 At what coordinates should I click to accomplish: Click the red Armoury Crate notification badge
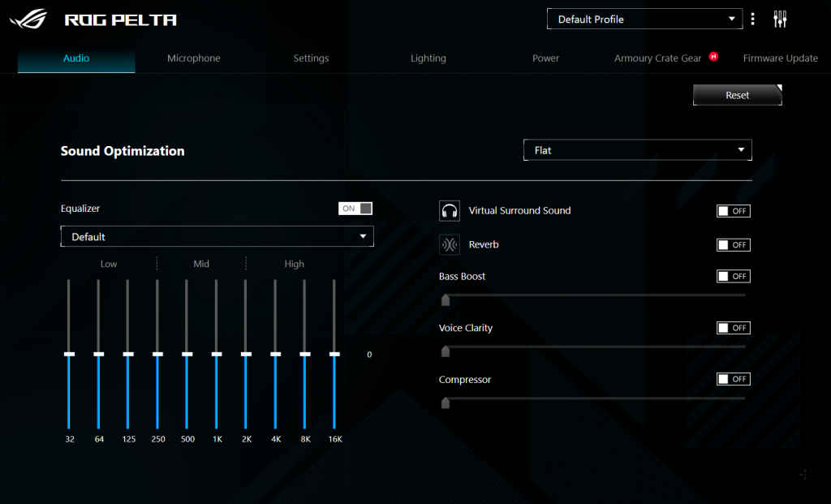click(713, 57)
